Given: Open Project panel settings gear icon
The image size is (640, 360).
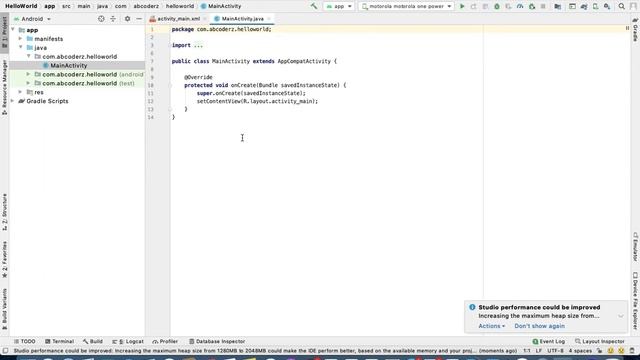Looking at the screenshot, I should pyautogui.click(x=127, y=19).
